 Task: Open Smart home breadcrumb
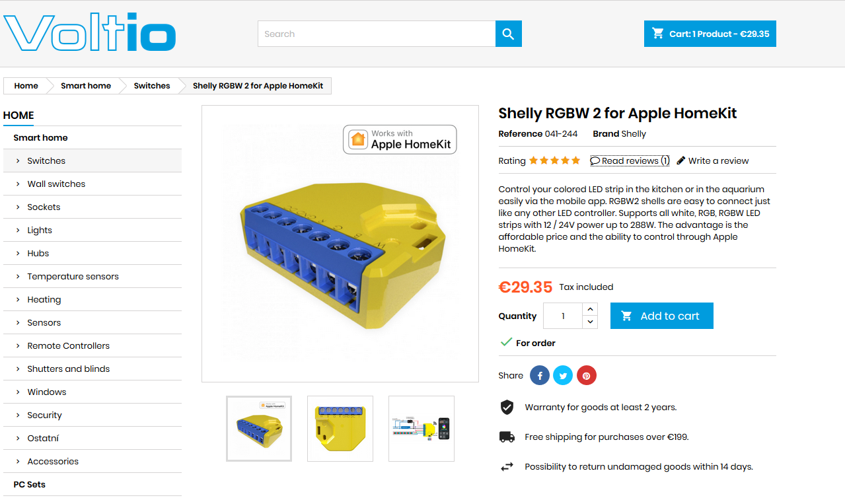point(86,86)
